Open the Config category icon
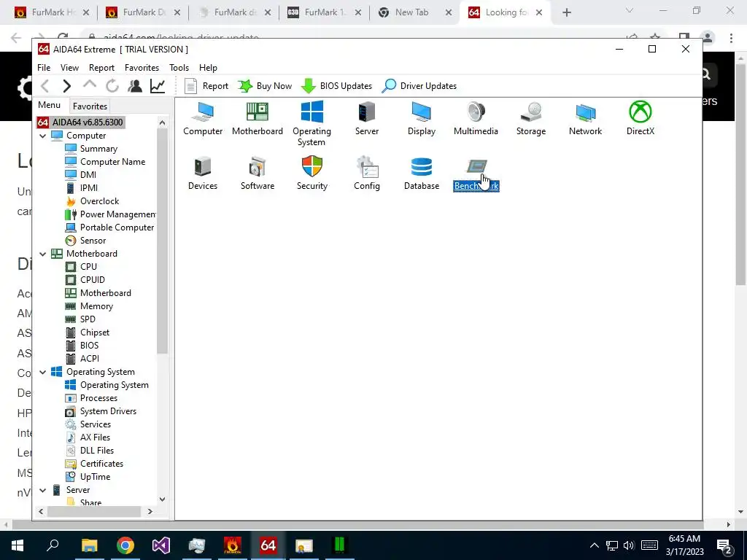The width and height of the screenshot is (747, 560). pyautogui.click(x=367, y=173)
